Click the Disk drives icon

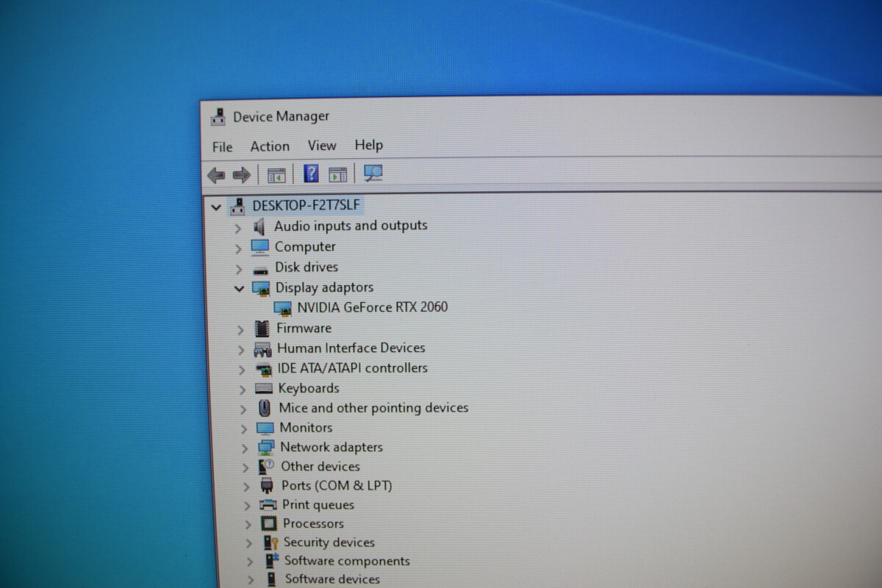click(x=260, y=269)
